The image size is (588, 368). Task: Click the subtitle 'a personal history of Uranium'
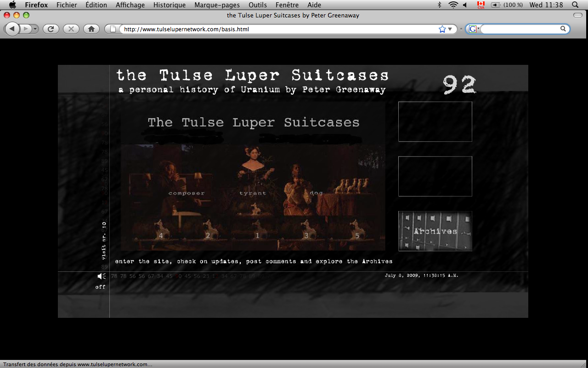[199, 90]
